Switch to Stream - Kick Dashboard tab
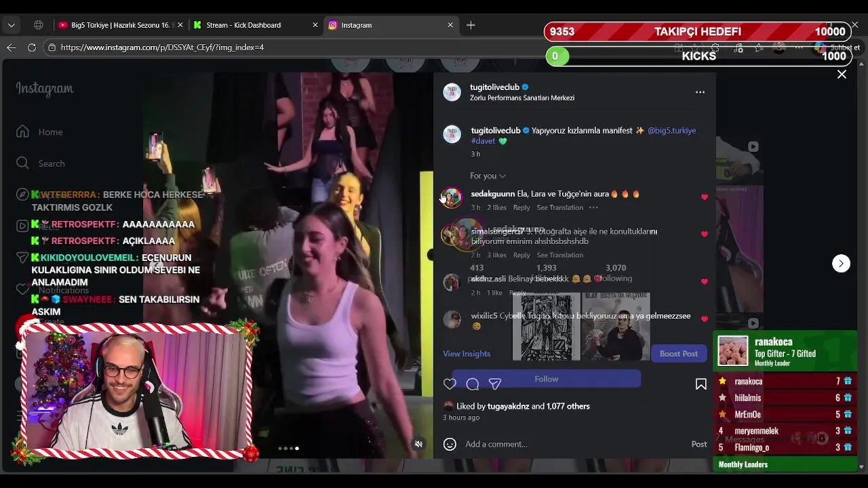The height and width of the screenshot is (488, 868). click(x=256, y=25)
